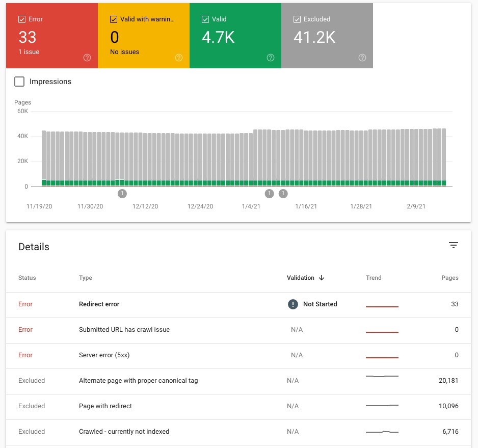
Task: Click the annotation marker just before 1/16/21
Action: [x=283, y=193]
